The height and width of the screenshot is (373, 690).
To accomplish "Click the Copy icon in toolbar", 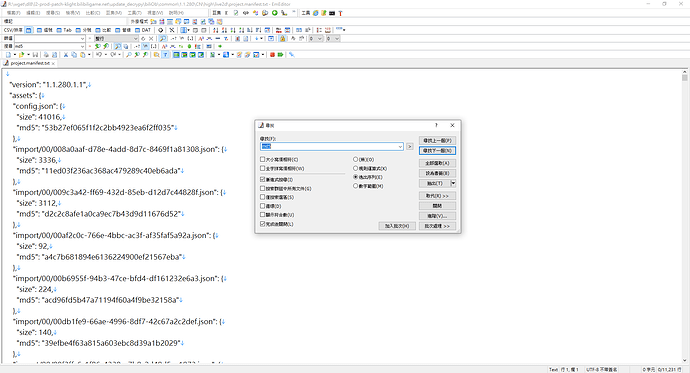I will point(74,55).
